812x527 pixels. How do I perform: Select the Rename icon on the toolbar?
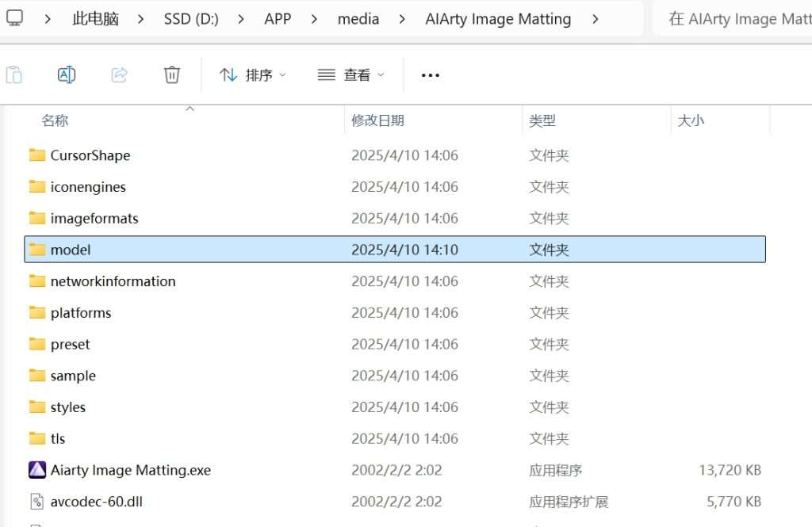click(67, 74)
